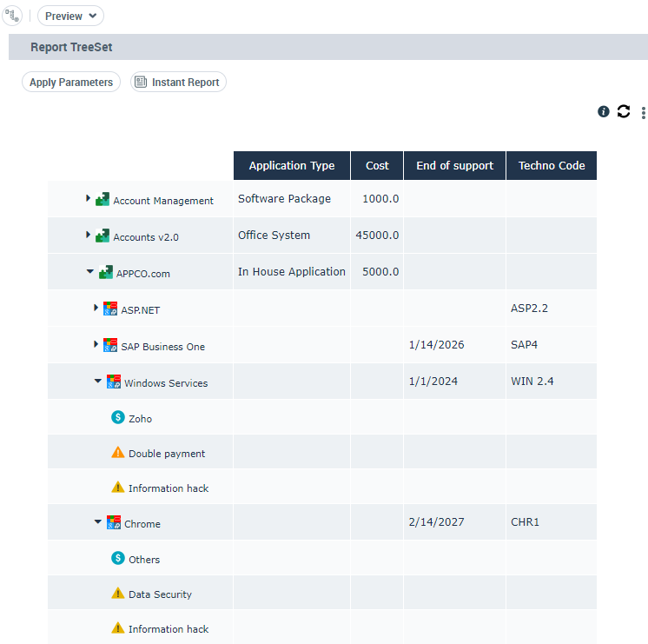648x644 pixels.
Task: Click the Instant Report button
Action: 178,83
